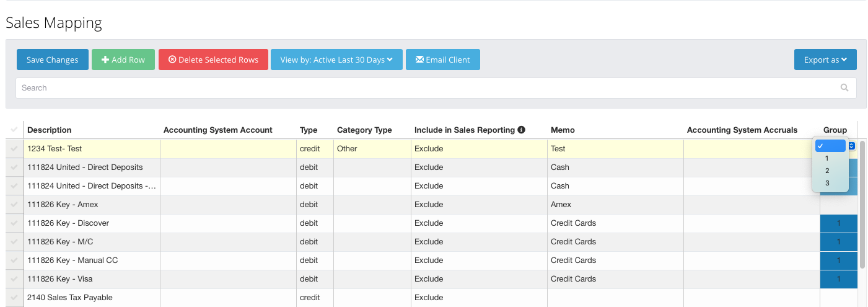Choose group 2 from the dropdown list

tap(826, 171)
